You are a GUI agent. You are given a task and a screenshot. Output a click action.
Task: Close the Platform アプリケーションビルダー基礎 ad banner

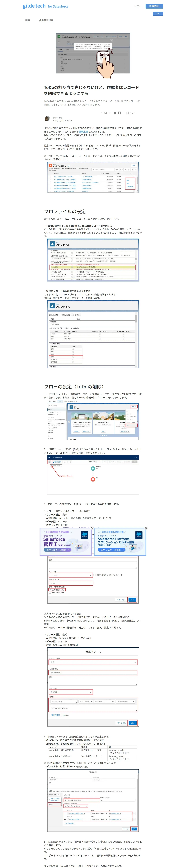click(146, 528)
